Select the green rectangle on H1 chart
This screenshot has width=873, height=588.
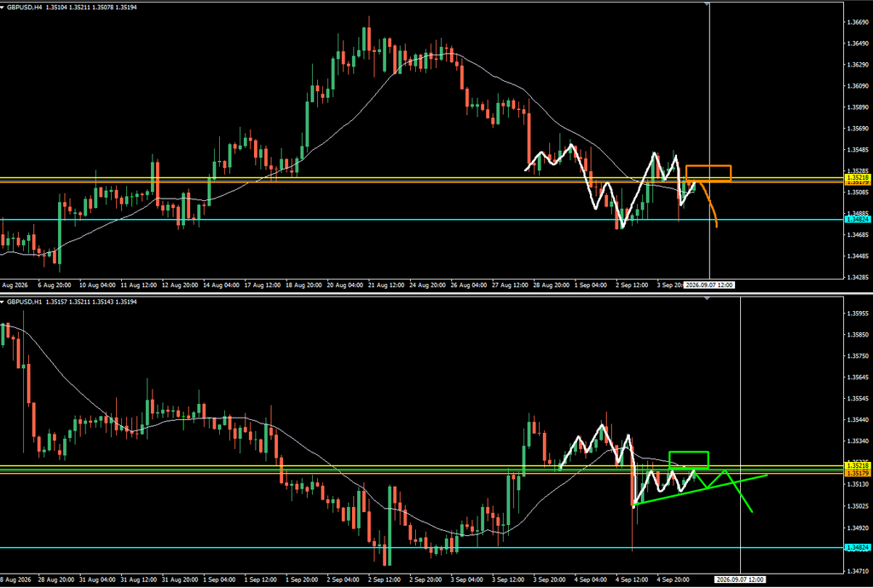click(x=689, y=459)
